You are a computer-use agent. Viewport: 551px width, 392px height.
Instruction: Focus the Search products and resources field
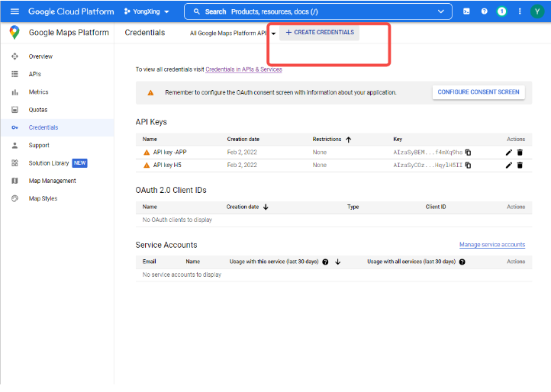point(318,11)
